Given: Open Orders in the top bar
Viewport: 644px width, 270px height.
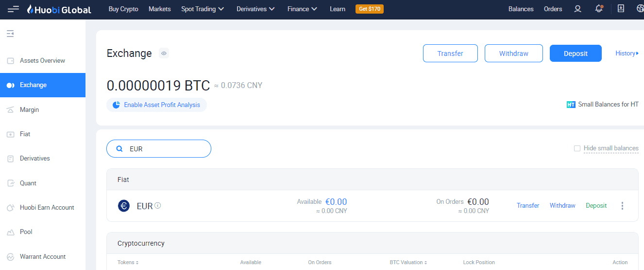Looking at the screenshot, I should tap(553, 9).
